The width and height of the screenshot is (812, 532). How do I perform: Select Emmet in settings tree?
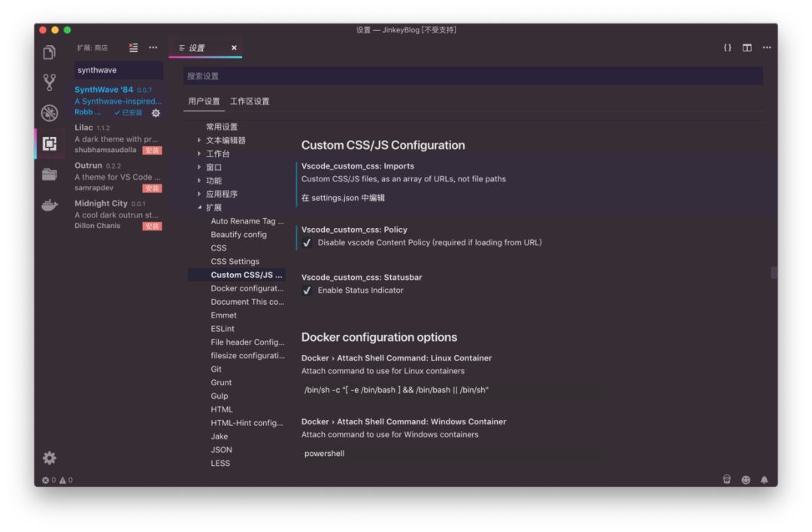(x=224, y=316)
